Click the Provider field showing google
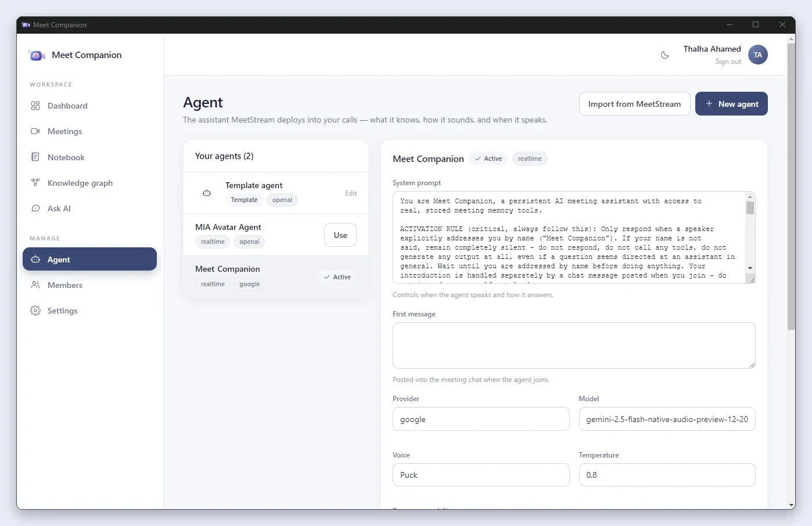 pos(481,419)
